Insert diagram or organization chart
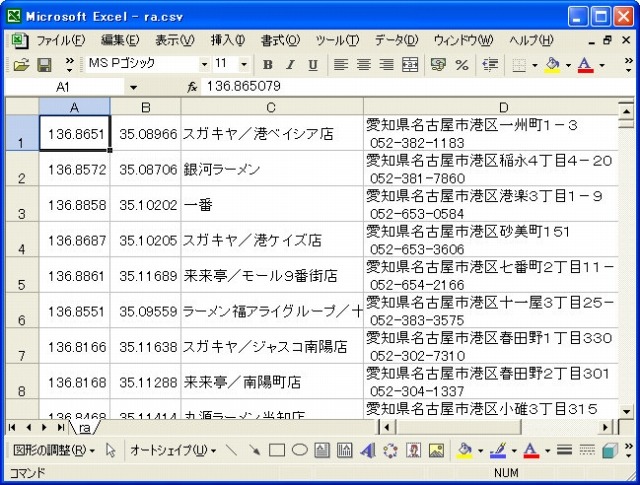 pyautogui.click(x=391, y=450)
